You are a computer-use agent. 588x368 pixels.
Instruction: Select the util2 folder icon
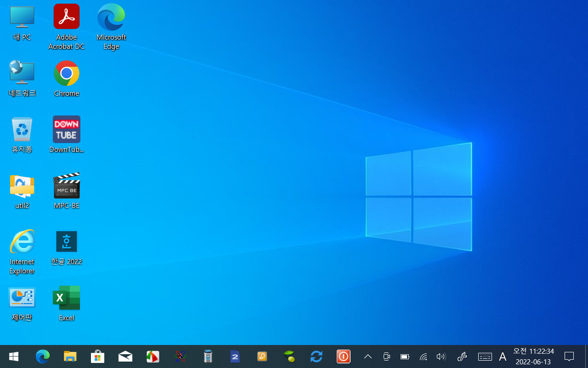(x=22, y=191)
